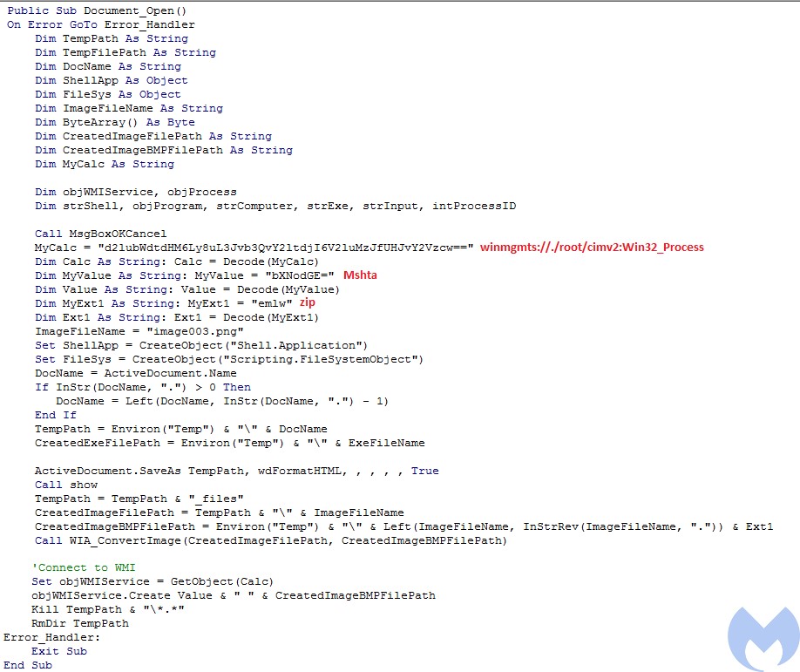Click the "Dim TempFilePath As String" line
The image size is (800, 672).
click(x=125, y=52)
